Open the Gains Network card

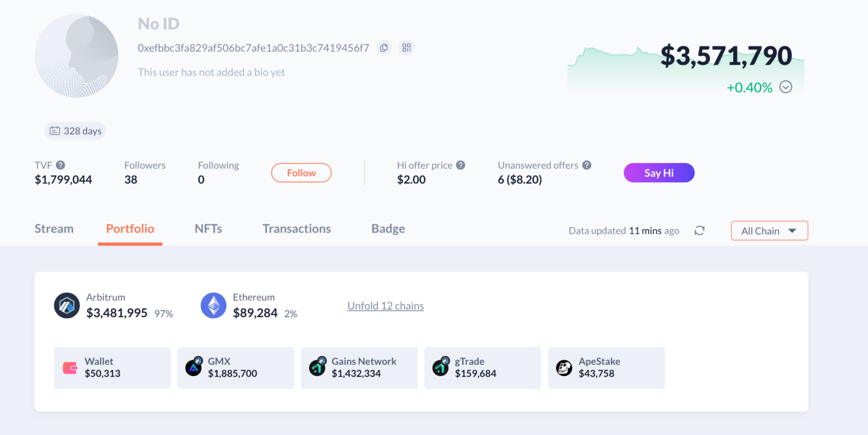pos(359,368)
